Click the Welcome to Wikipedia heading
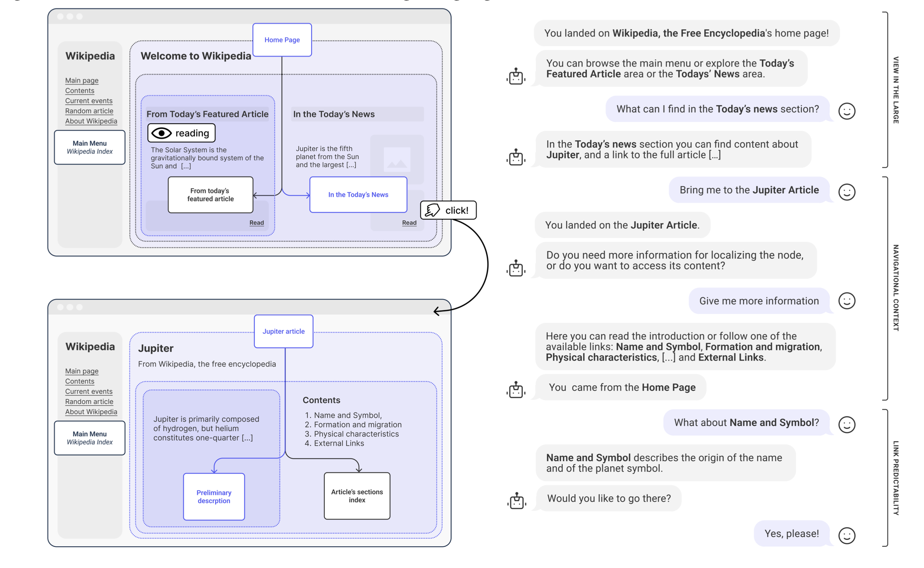Screen dimensions: 924x568 coord(196,56)
